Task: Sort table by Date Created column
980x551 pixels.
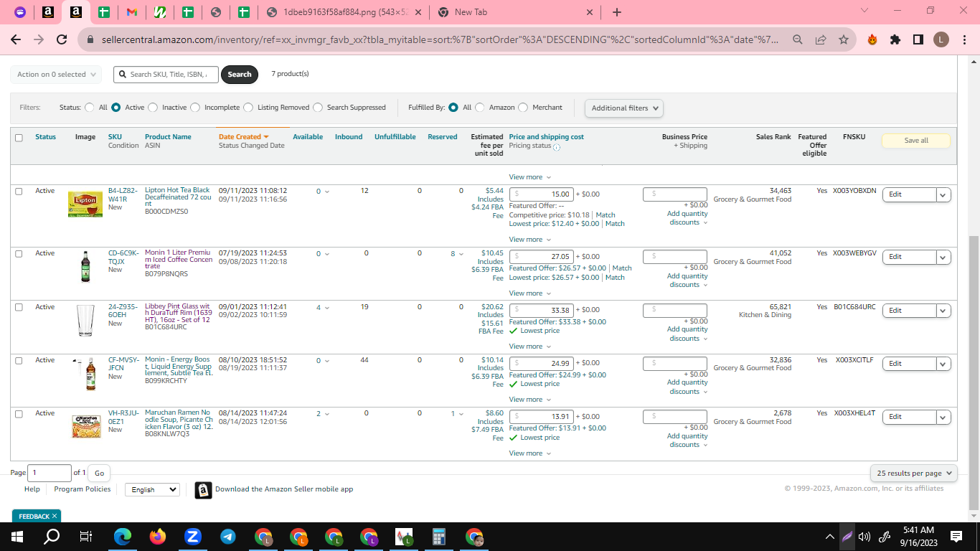Action: coord(243,137)
